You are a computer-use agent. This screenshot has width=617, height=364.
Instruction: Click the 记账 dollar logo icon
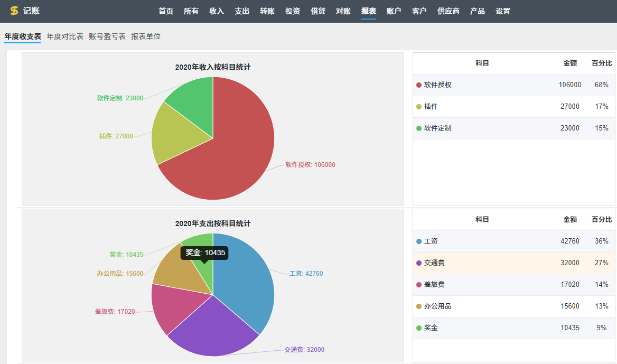pyautogui.click(x=14, y=11)
